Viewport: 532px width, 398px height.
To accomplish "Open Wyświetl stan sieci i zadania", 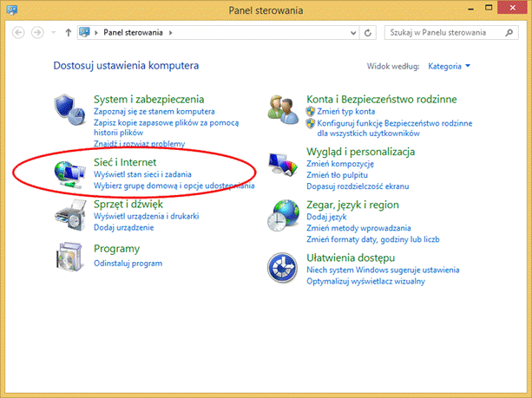I will click(x=142, y=174).
